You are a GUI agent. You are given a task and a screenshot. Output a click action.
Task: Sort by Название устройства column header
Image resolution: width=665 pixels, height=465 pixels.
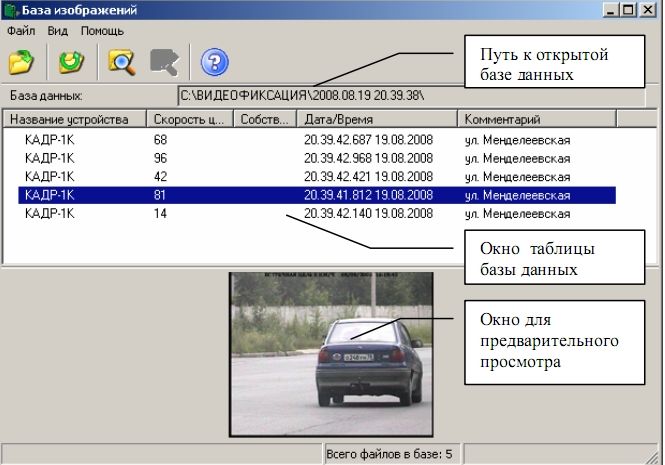(x=74, y=119)
